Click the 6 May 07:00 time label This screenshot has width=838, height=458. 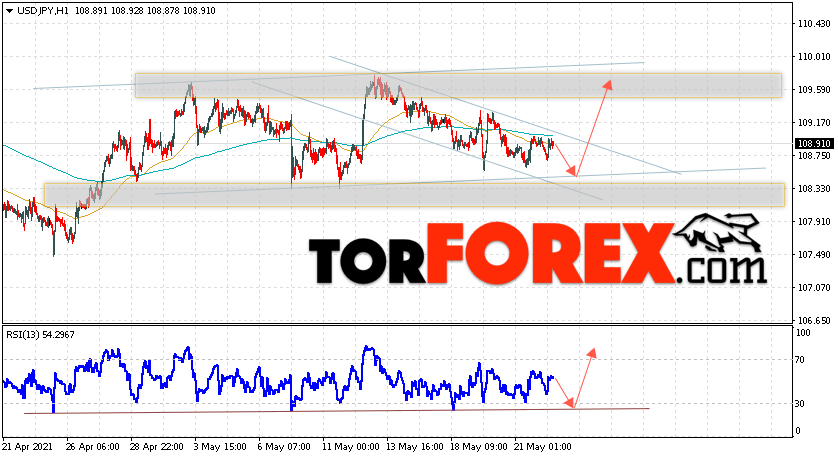coord(284,447)
